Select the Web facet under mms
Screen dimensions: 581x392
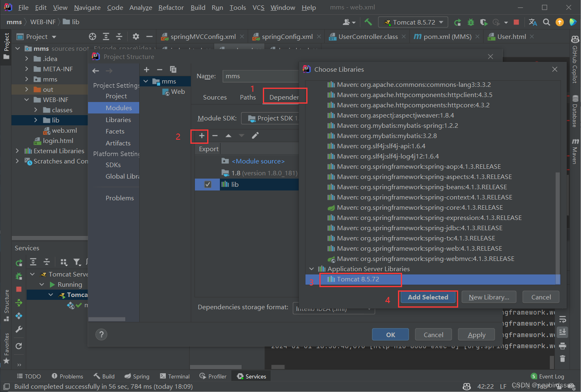click(x=174, y=92)
